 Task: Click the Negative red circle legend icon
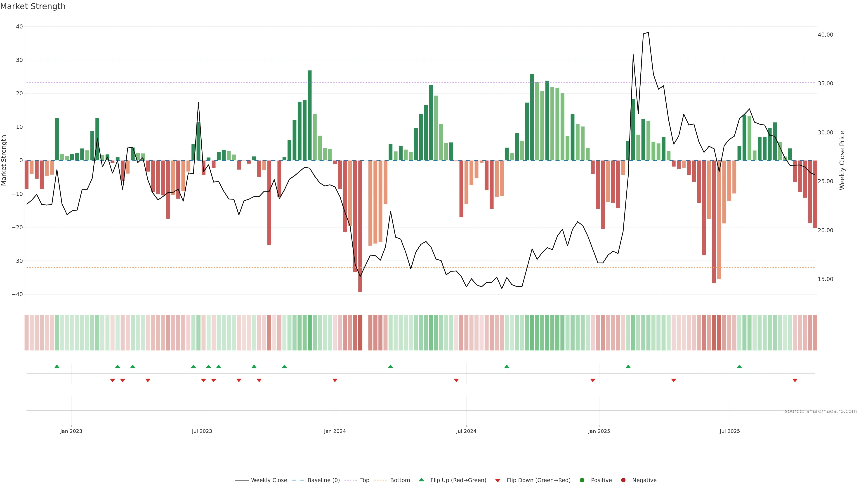coord(623,480)
